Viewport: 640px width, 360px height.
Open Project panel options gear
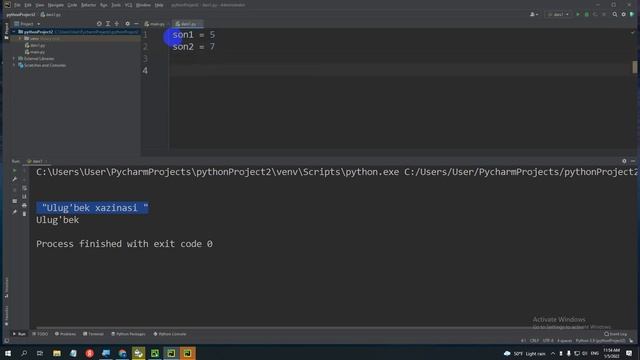(127, 24)
